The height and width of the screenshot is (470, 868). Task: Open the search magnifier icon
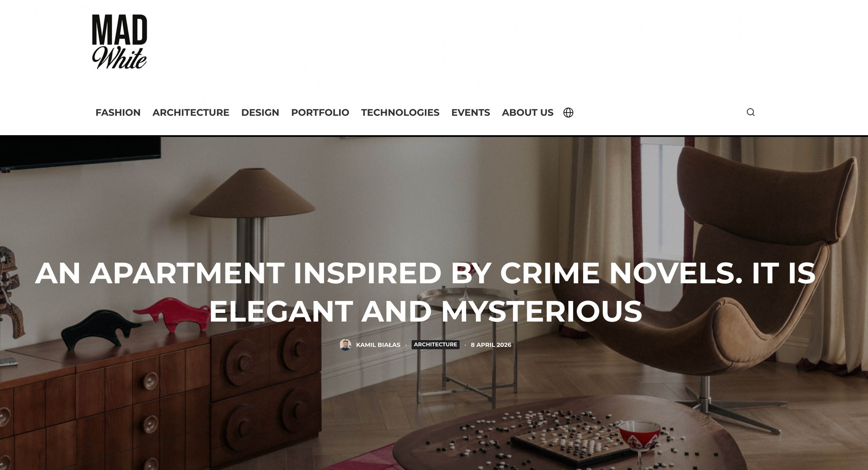coord(750,112)
